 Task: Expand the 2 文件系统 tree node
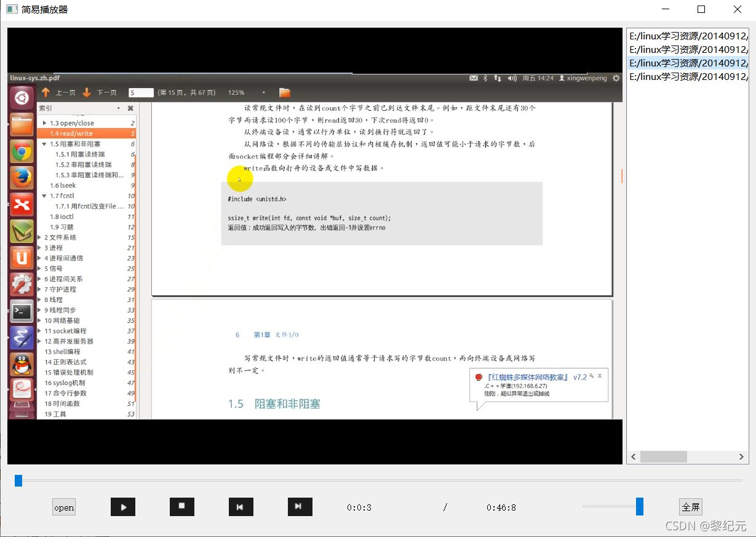pyautogui.click(x=39, y=237)
